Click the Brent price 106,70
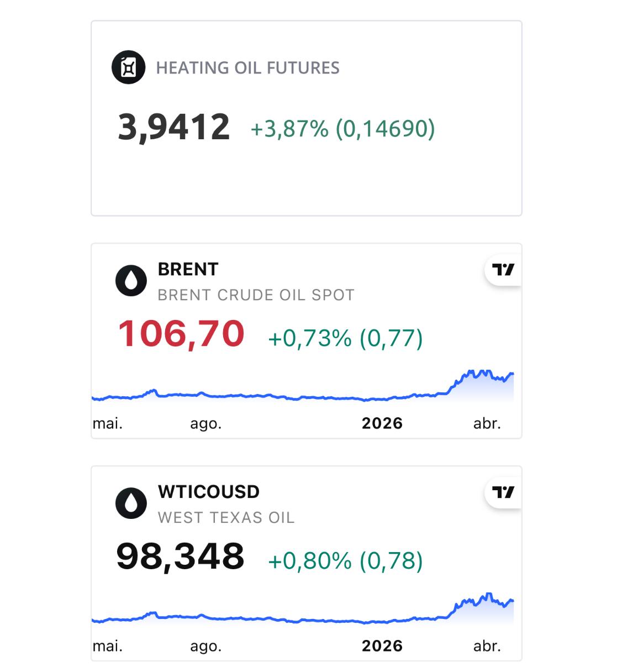The image size is (622, 672). coord(181,334)
